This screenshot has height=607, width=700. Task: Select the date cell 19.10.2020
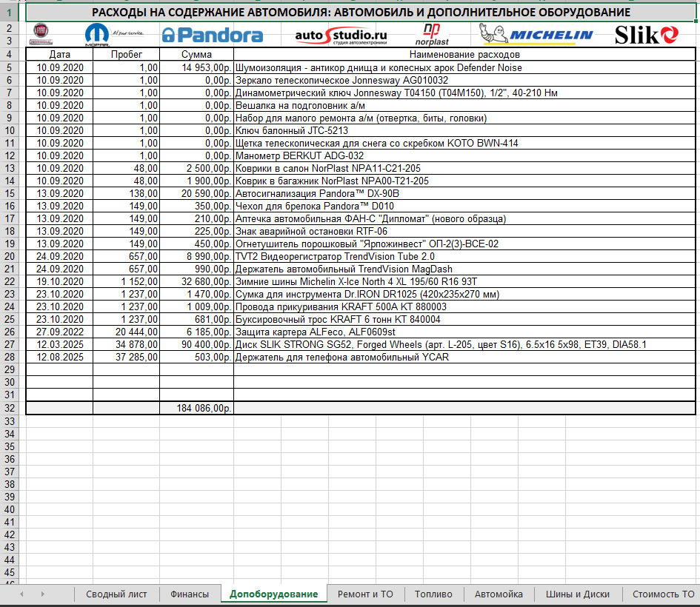click(x=59, y=282)
